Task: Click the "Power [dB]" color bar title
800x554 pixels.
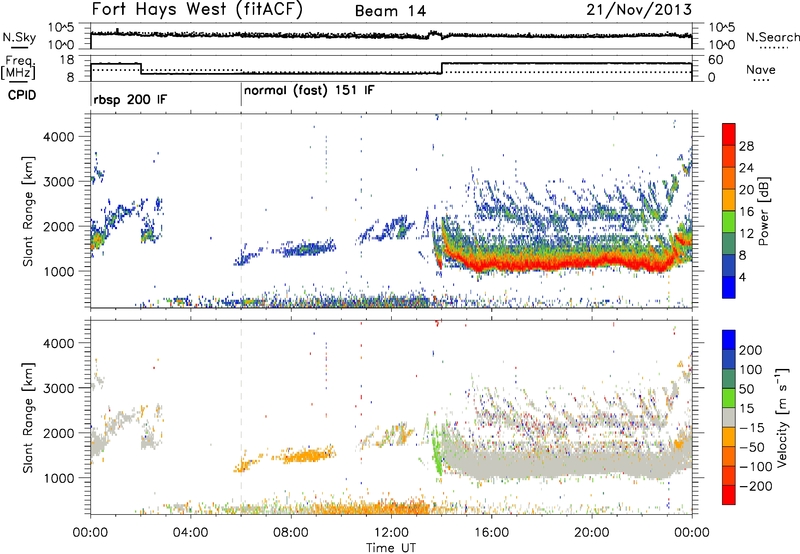Action: click(764, 211)
